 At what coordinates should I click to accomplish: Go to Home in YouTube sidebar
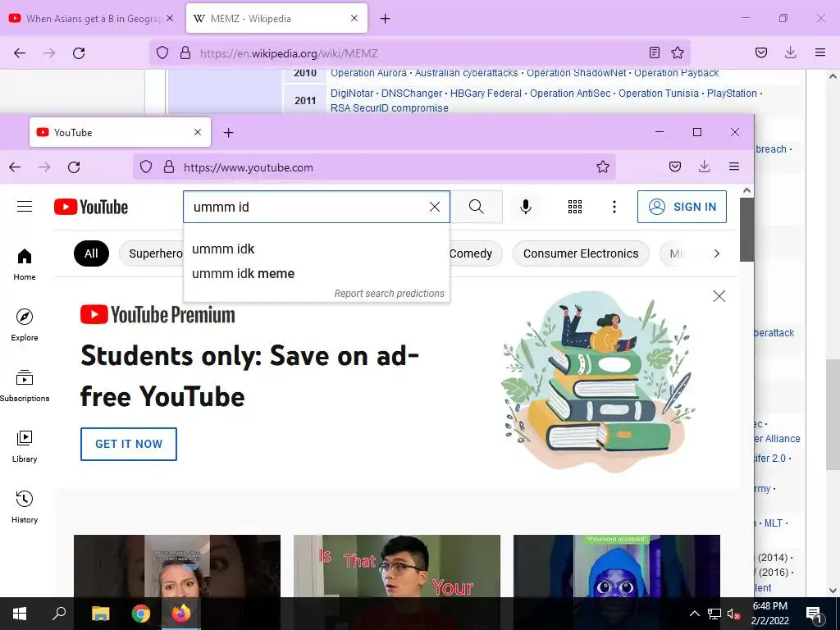(x=25, y=265)
